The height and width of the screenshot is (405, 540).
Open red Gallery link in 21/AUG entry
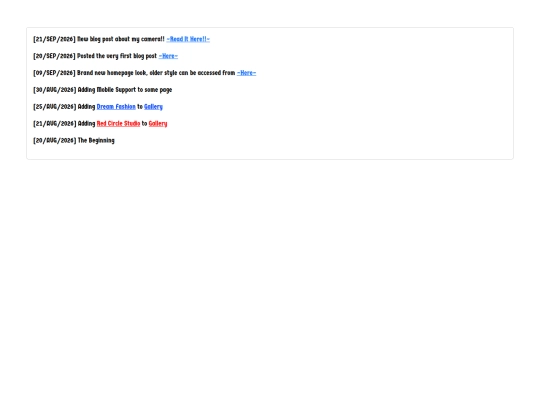158,123
